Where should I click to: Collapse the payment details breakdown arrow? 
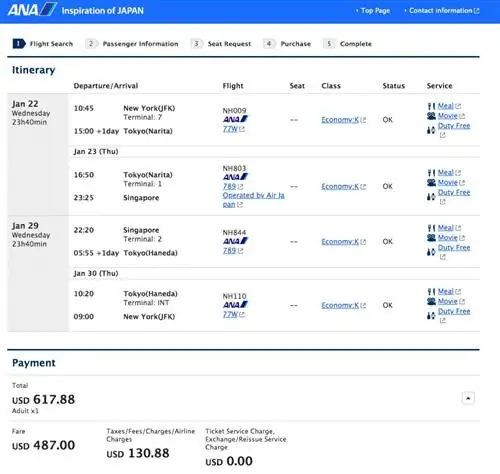(468, 398)
